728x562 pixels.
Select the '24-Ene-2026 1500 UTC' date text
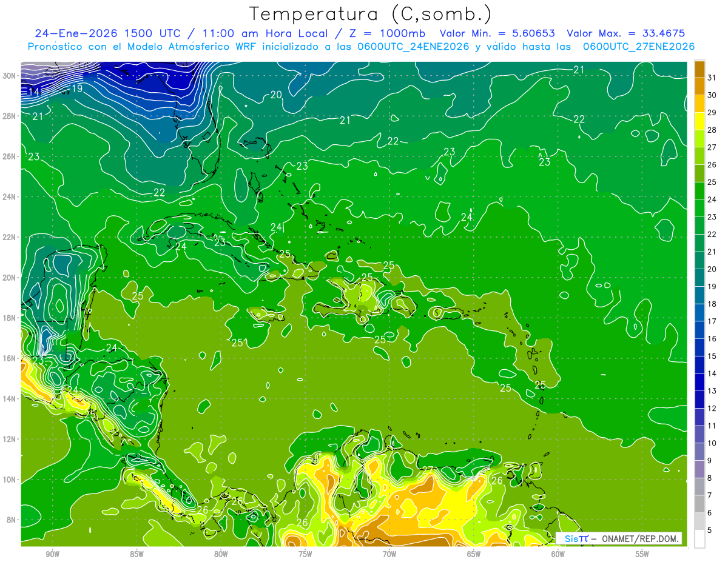[x=107, y=33]
